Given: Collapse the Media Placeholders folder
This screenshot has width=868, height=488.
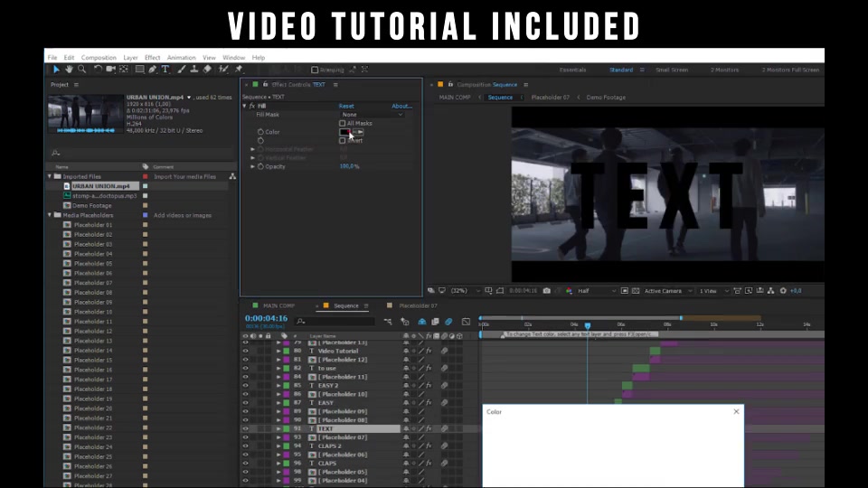Looking at the screenshot, I should click(x=49, y=215).
